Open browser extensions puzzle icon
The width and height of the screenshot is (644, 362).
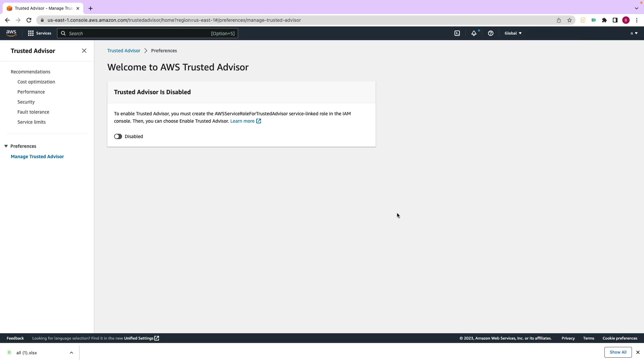pos(604,20)
